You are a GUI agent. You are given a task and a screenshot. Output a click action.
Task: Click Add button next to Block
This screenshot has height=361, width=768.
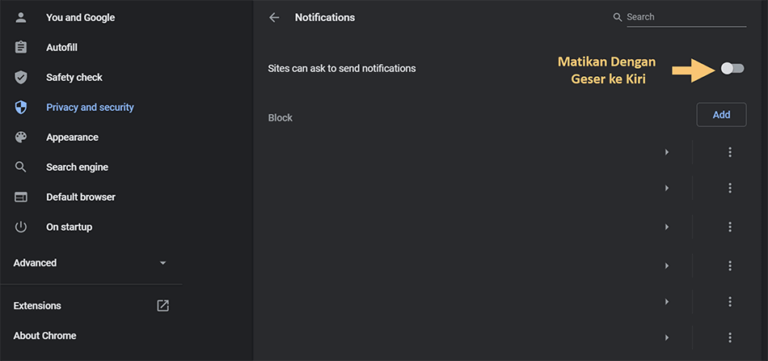click(x=721, y=115)
